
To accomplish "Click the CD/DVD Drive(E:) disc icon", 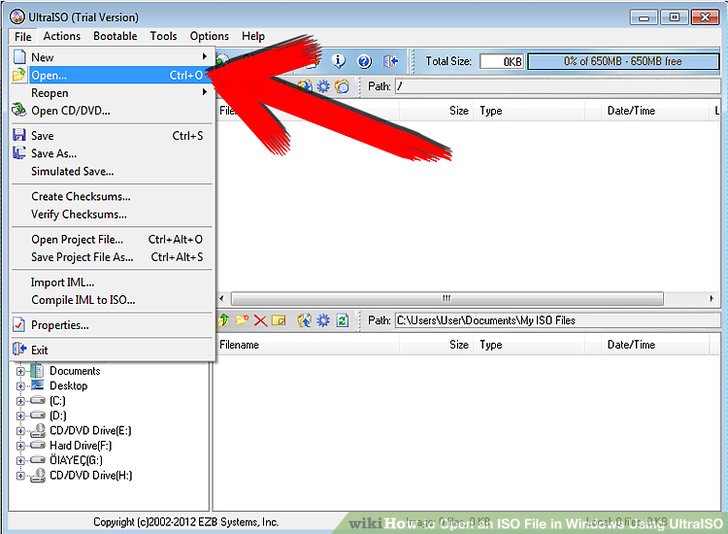I will (x=38, y=430).
